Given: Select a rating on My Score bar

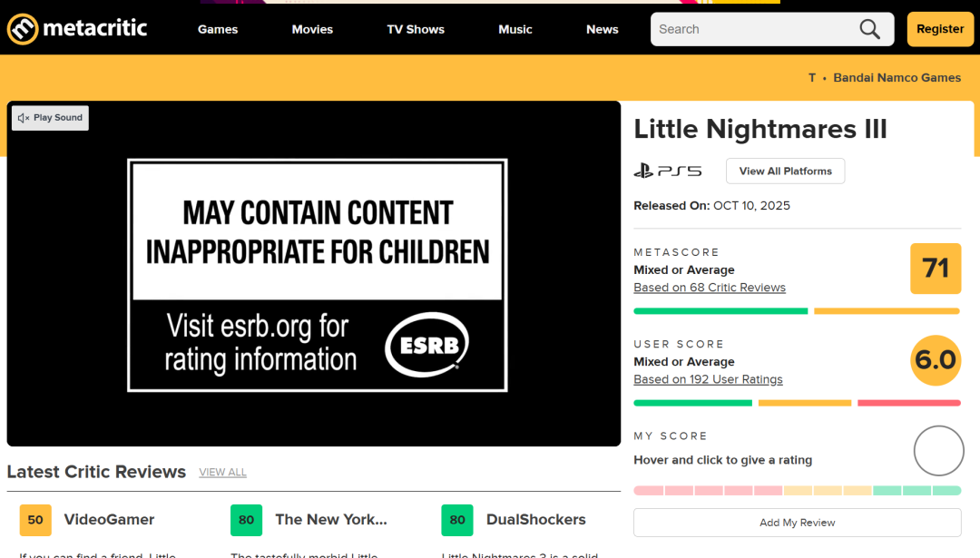Looking at the screenshot, I should pos(797,490).
